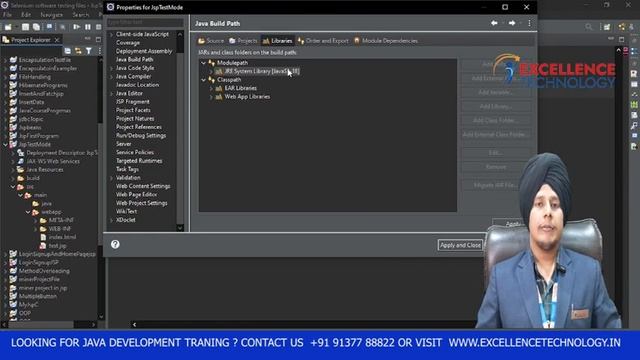Click Collapse All in Project Explorer

click(x=67, y=51)
